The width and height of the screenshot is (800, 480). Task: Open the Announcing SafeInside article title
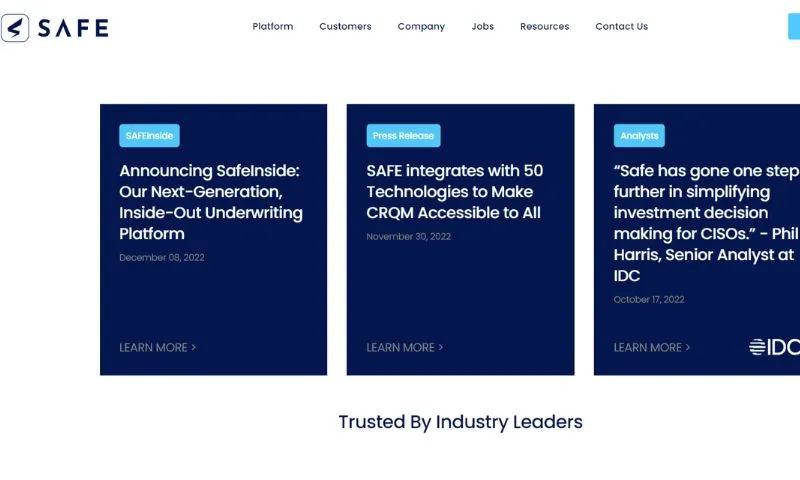click(x=211, y=202)
